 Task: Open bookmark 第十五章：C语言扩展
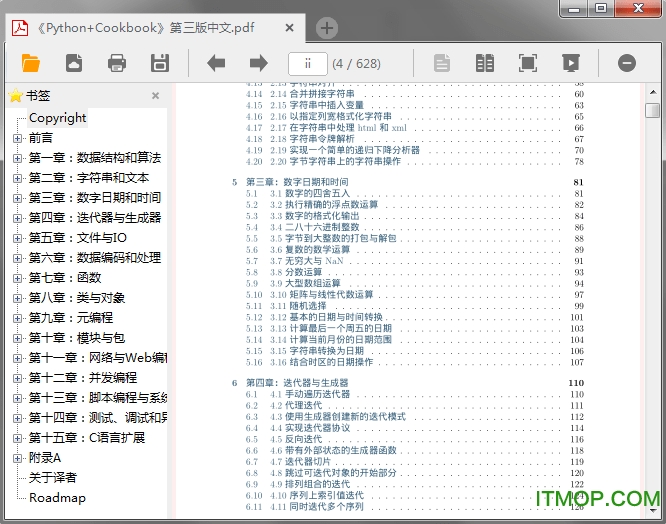pyautogui.click(x=87, y=438)
